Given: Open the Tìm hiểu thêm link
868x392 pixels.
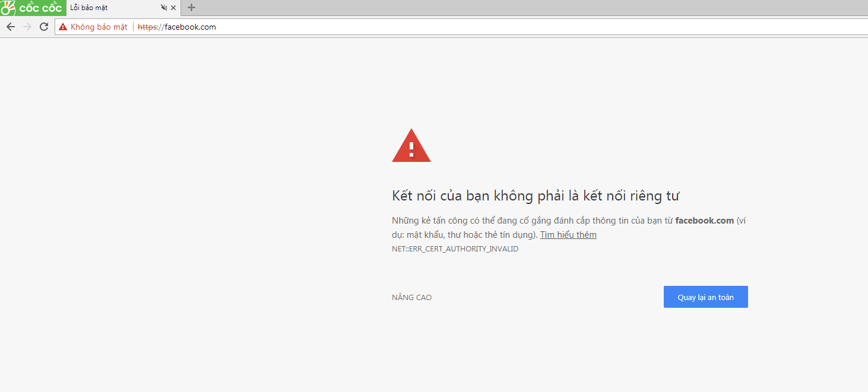Looking at the screenshot, I should pos(568,235).
